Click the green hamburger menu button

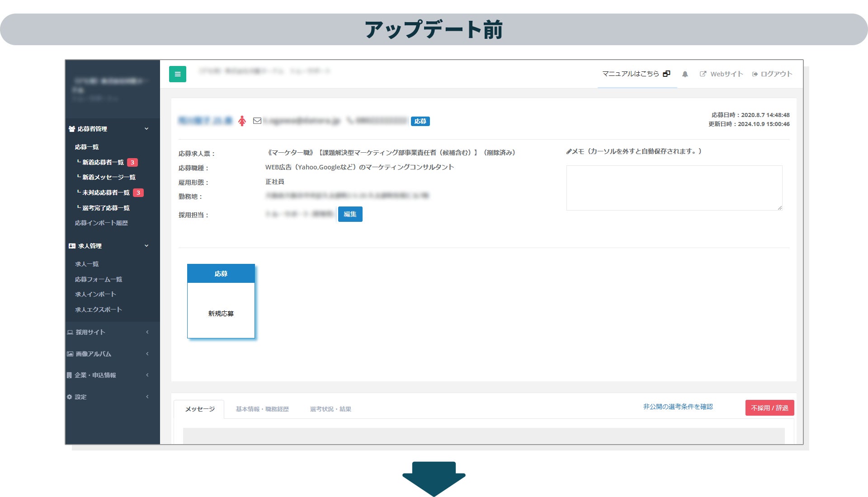[178, 74]
